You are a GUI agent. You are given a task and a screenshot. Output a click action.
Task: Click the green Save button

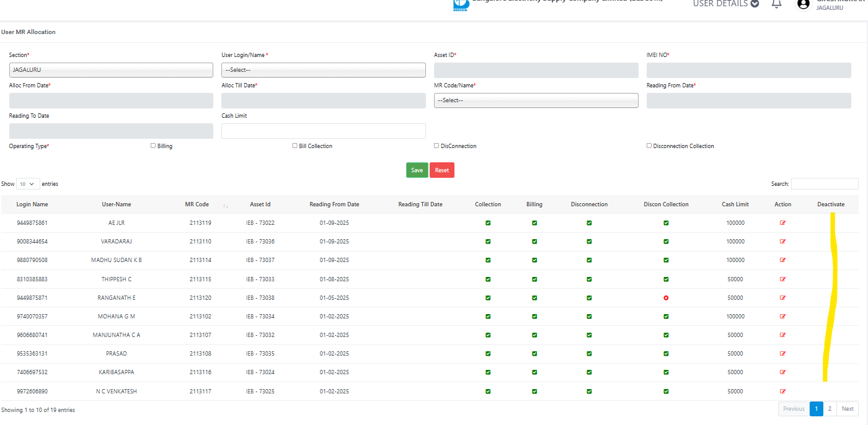click(417, 170)
